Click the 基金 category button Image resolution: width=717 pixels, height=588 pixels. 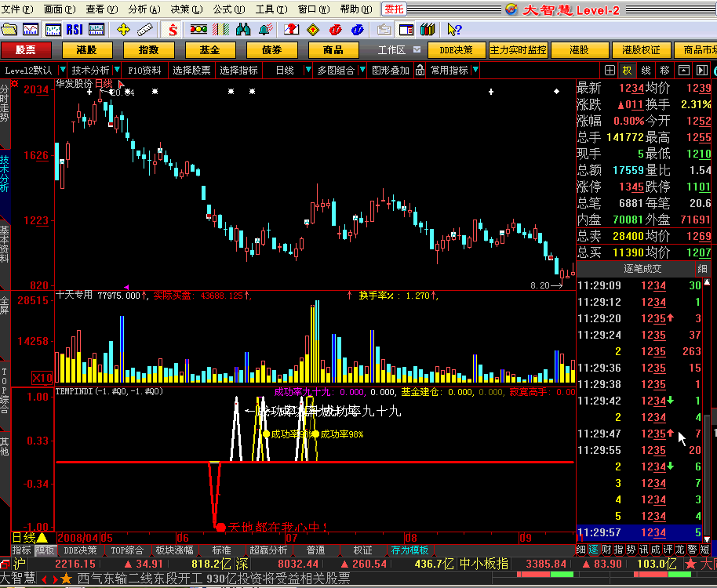click(210, 50)
